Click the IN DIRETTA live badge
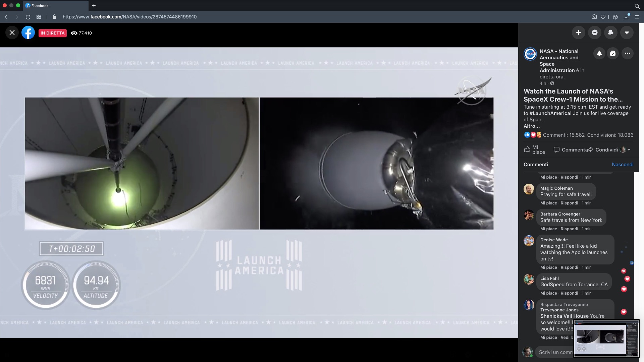 (x=53, y=33)
